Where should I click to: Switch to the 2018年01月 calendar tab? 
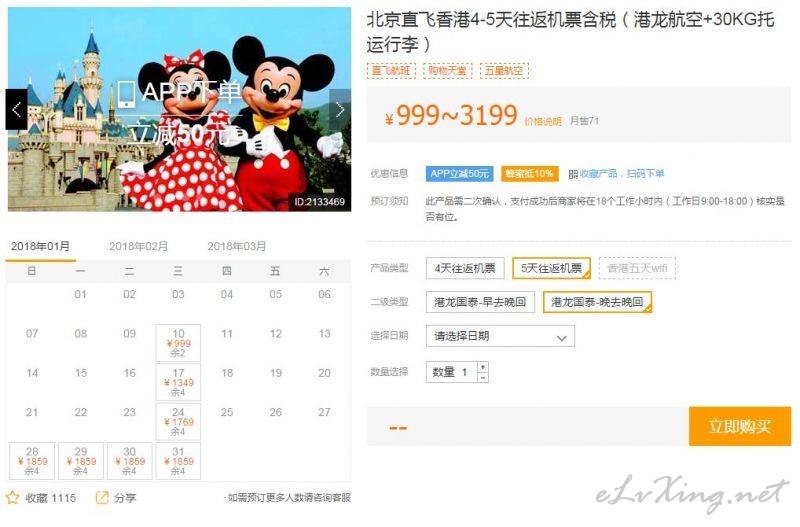[x=40, y=246]
